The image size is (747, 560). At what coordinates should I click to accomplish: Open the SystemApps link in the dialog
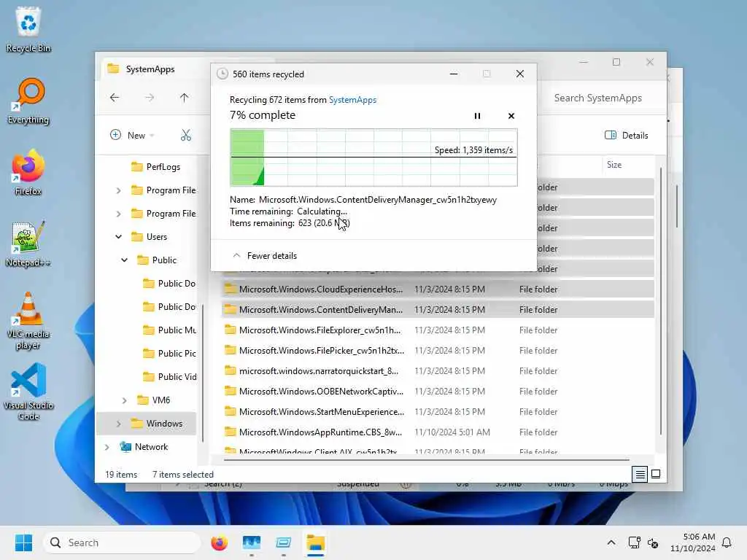[x=352, y=99]
